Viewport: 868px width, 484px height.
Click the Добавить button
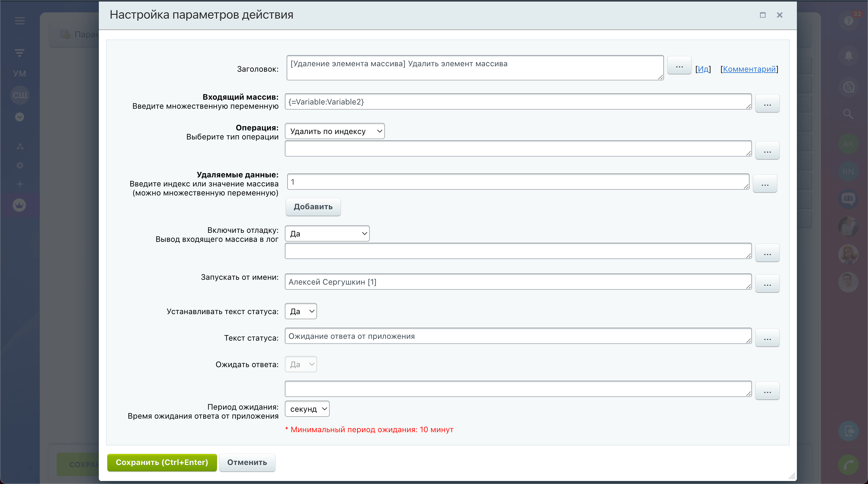tap(313, 207)
